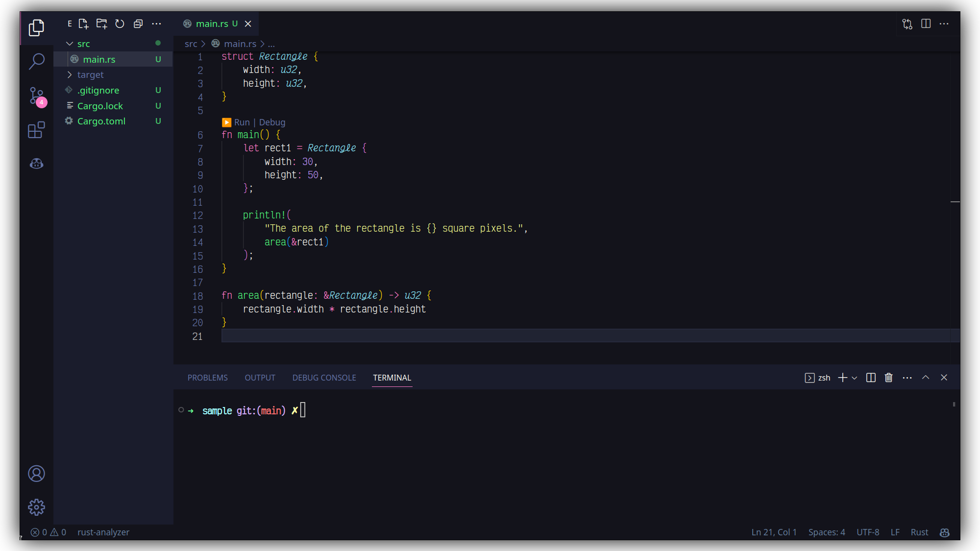Click the Run code lens above main
Viewport: 980px width, 551px height.
pos(242,122)
